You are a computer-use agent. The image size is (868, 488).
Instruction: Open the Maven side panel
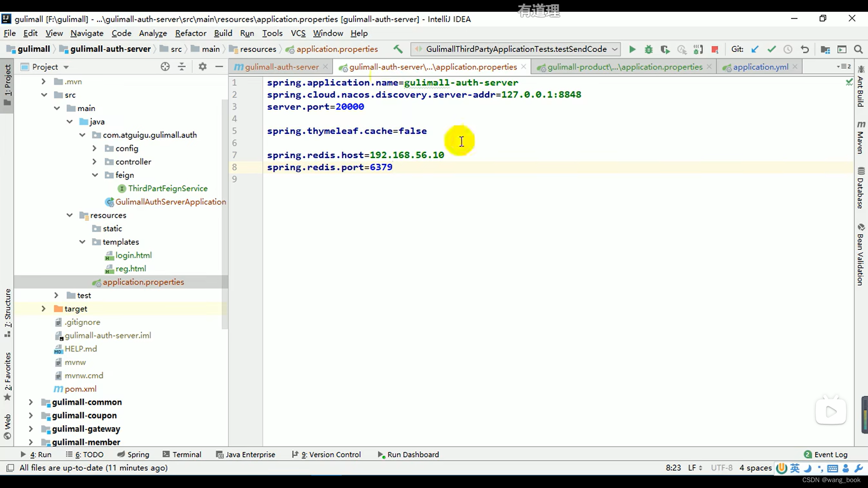[x=860, y=137]
